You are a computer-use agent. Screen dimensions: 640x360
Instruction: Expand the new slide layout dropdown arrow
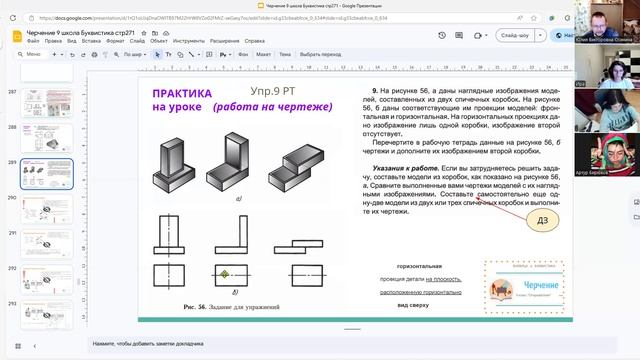[x=62, y=54]
